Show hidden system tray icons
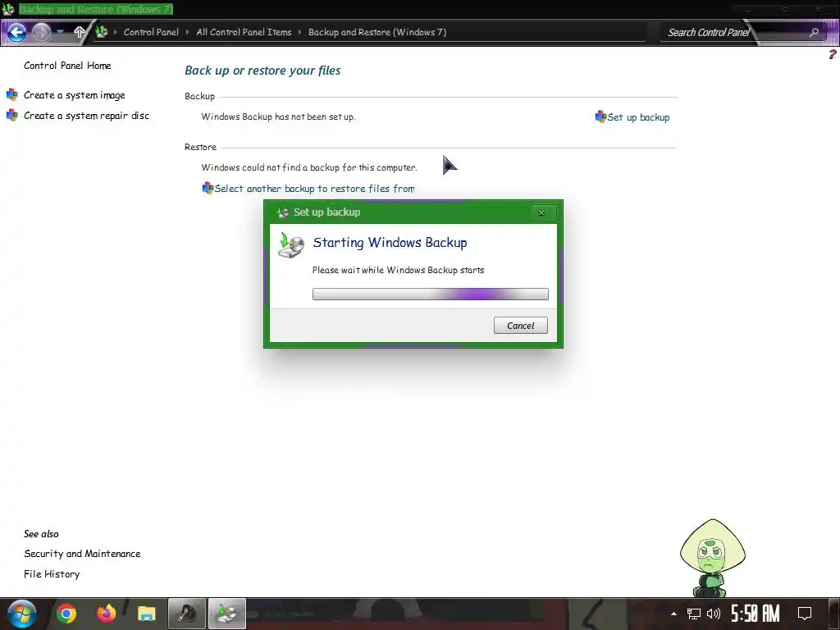 point(674,614)
